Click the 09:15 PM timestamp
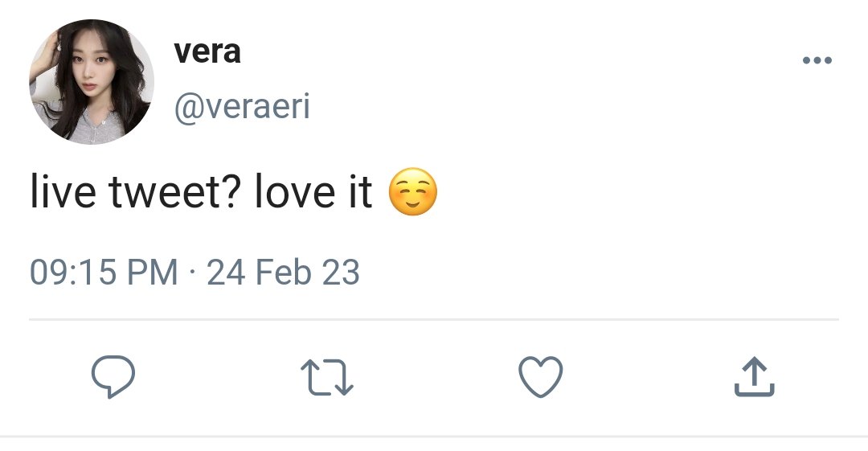 [x=104, y=272]
